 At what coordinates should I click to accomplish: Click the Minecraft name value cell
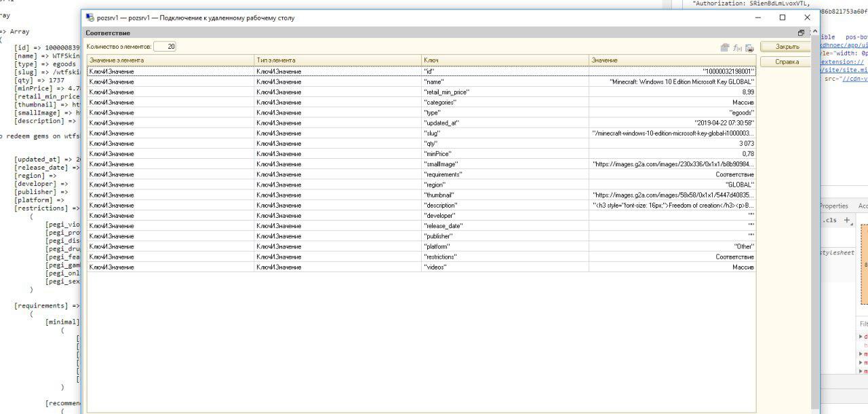tap(671, 81)
